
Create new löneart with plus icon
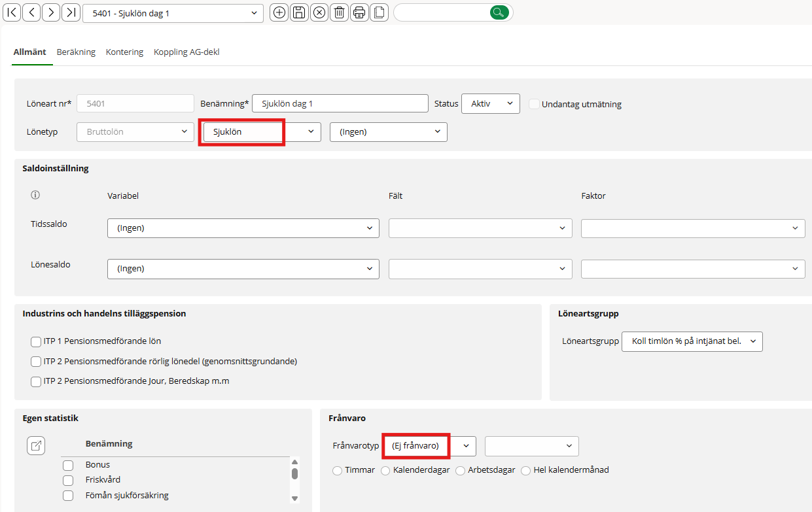(279, 12)
